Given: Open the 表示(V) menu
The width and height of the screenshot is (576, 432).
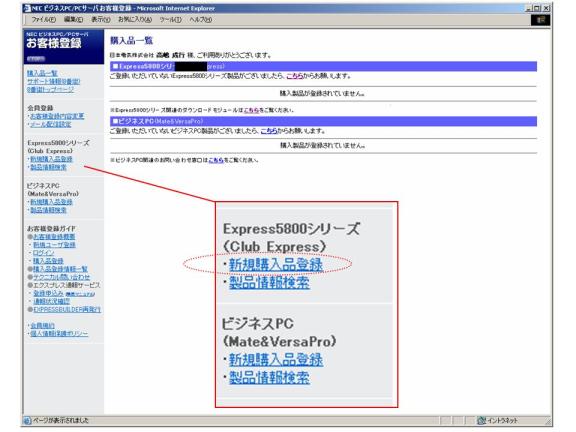Looking at the screenshot, I should click(x=101, y=19).
